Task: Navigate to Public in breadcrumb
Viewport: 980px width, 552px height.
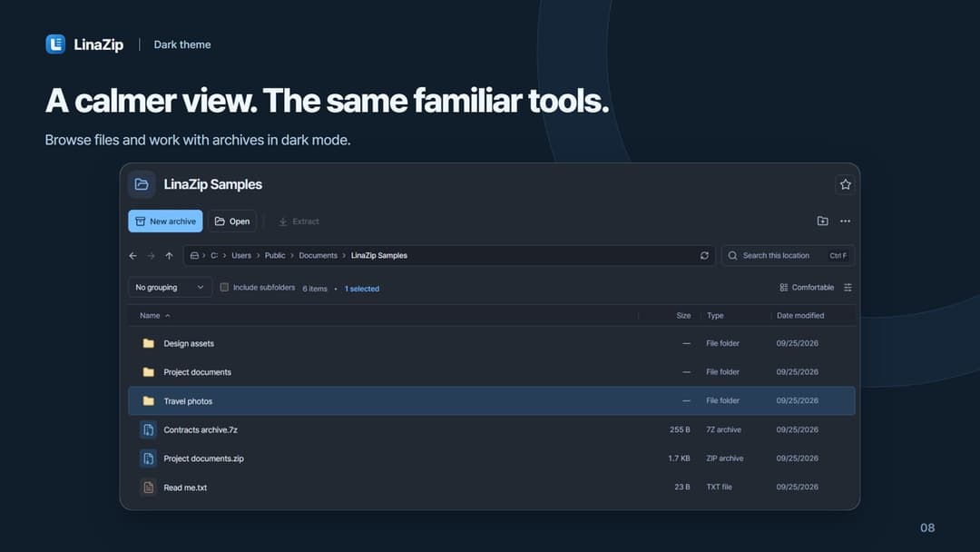Action: pos(275,256)
